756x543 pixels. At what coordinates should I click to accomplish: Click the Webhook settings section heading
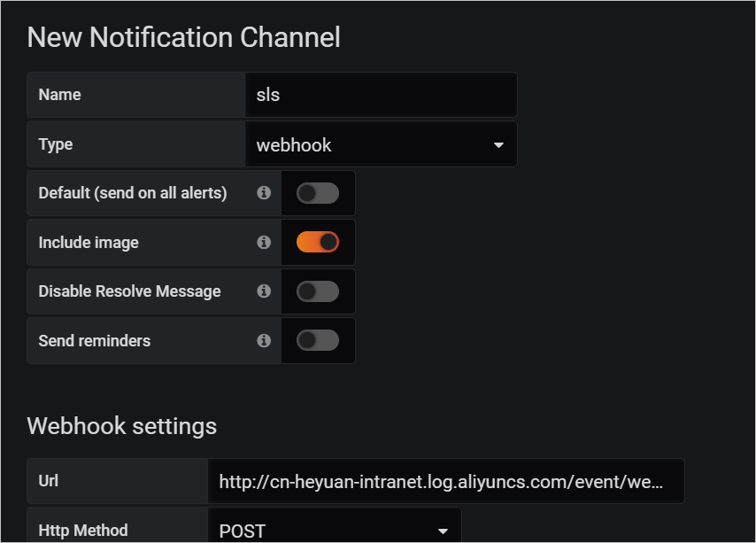pos(122,426)
